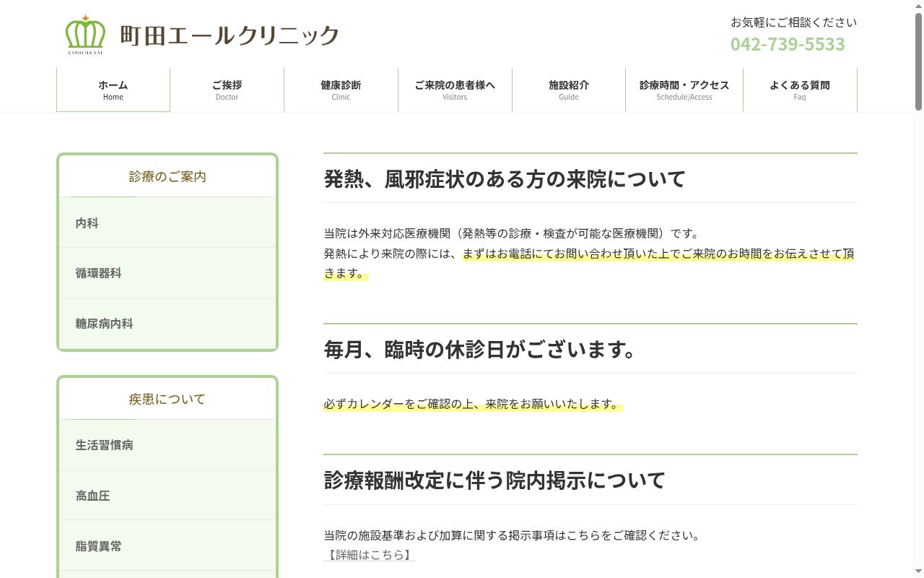Click 町田エールクリニック site title
Image resolution: width=924 pixels, height=578 pixels.
230,35
